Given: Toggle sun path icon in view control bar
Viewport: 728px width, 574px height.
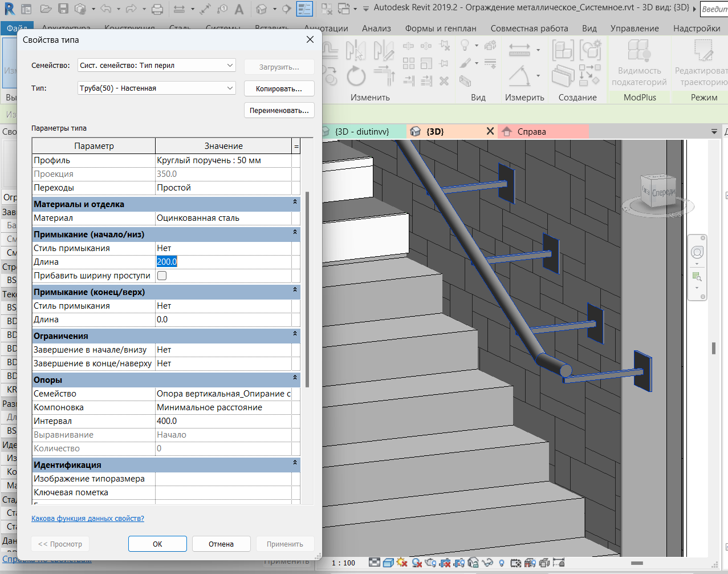Looking at the screenshot, I should pyautogui.click(x=402, y=563).
